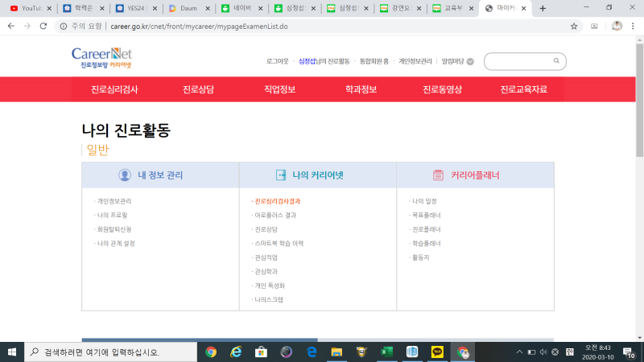The width and height of the screenshot is (644, 362).
Task: Click the page vertical scrollbar
Action: (639, 101)
